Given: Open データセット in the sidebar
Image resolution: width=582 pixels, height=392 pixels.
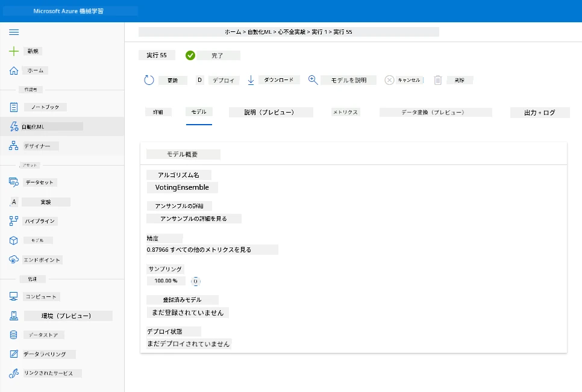Looking at the screenshot, I should (x=39, y=182).
